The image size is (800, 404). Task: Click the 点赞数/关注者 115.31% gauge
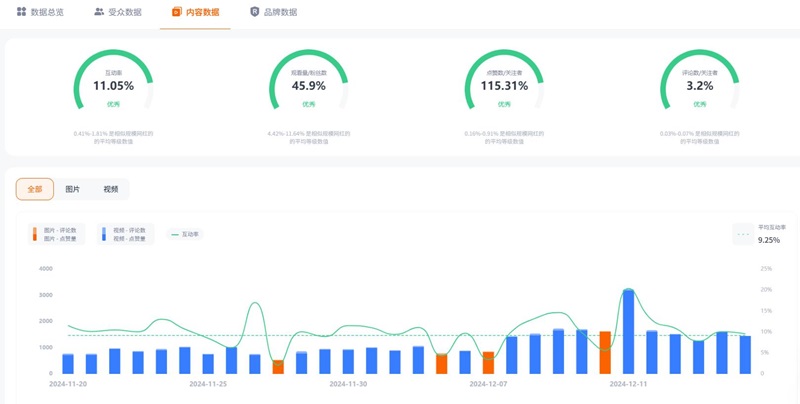point(504,84)
